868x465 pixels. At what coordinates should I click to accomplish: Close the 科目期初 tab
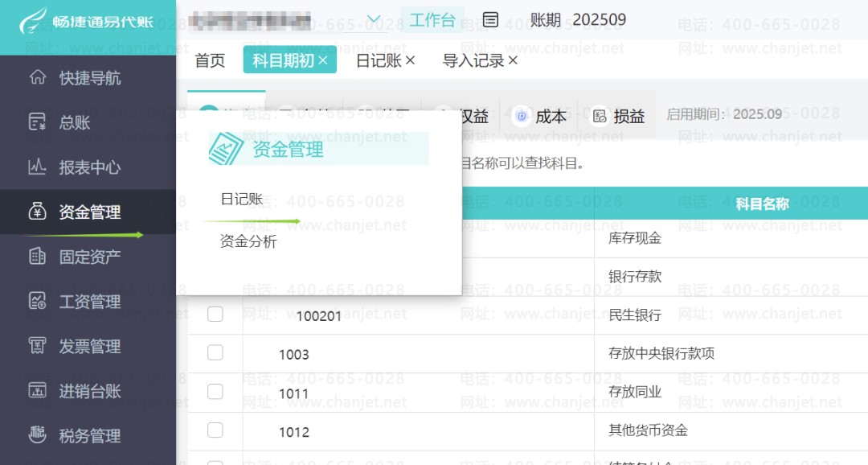click(323, 60)
